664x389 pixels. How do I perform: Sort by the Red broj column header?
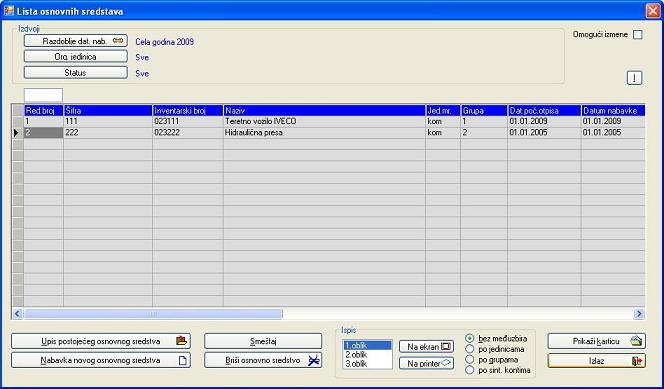pos(44,110)
